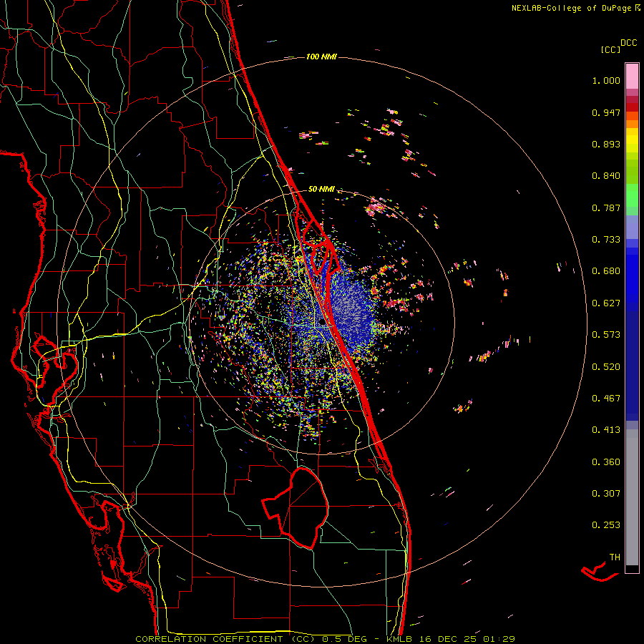Click the 0.520 legend value
Viewport: 644px width, 644px height.
tap(606, 367)
